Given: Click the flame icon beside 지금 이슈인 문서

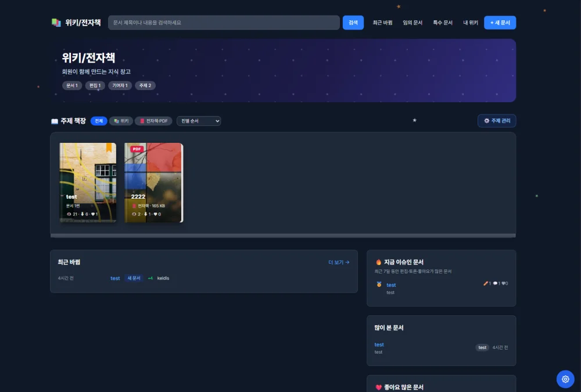Looking at the screenshot, I should click(378, 262).
